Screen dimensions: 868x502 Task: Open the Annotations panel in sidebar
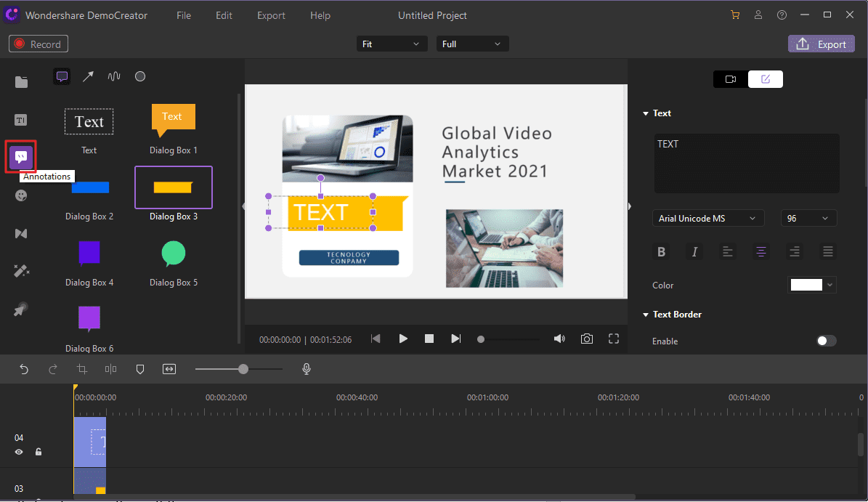(x=21, y=157)
